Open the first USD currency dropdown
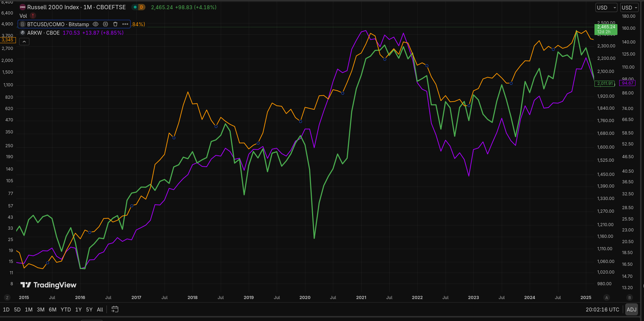The image size is (644, 321). coord(606,7)
